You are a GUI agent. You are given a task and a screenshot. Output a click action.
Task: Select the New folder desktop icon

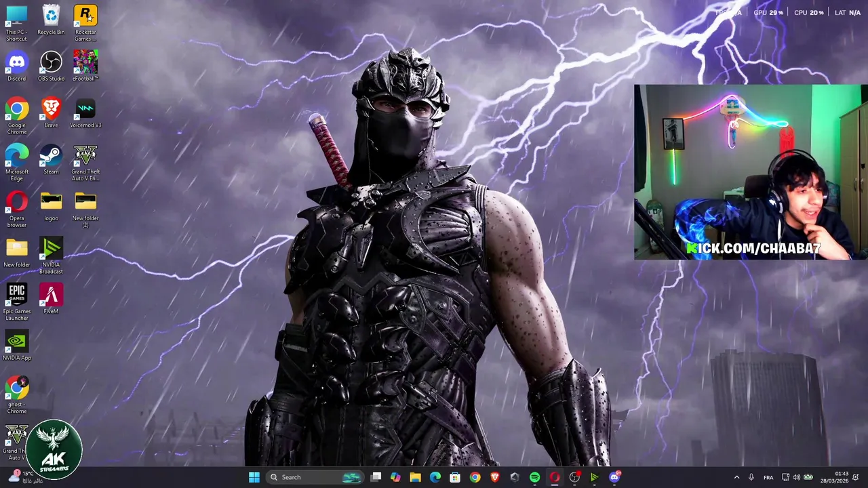click(16, 253)
